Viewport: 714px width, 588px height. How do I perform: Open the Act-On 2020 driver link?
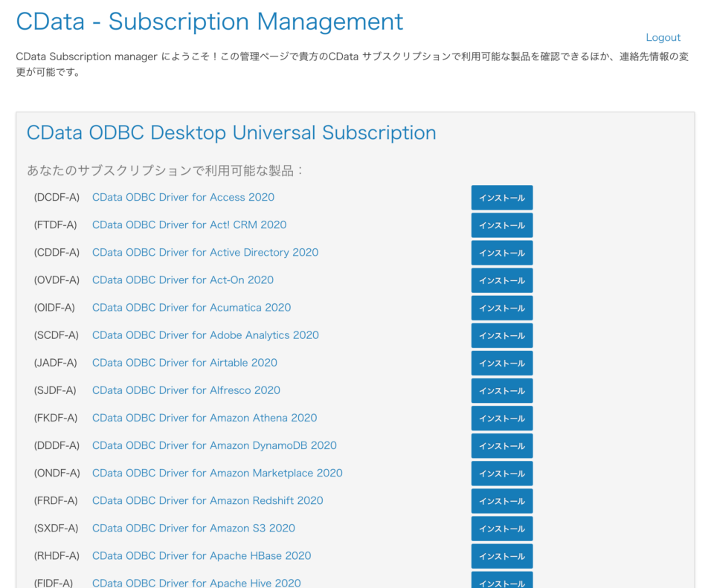click(x=182, y=280)
